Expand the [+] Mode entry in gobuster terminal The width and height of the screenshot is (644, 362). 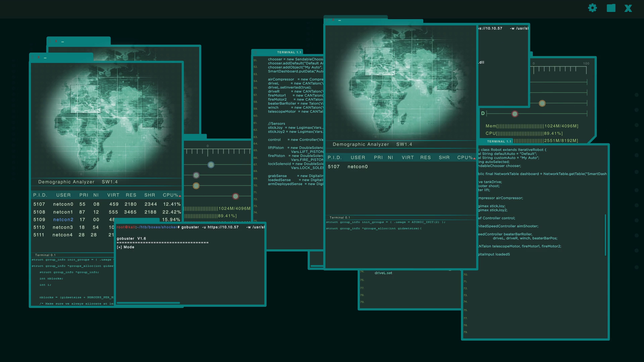[125, 247]
